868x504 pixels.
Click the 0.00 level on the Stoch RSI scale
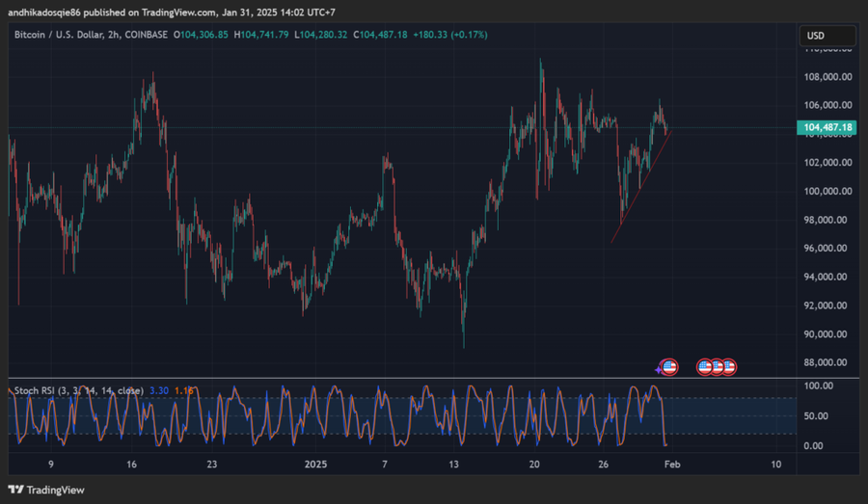coord(813,446)
